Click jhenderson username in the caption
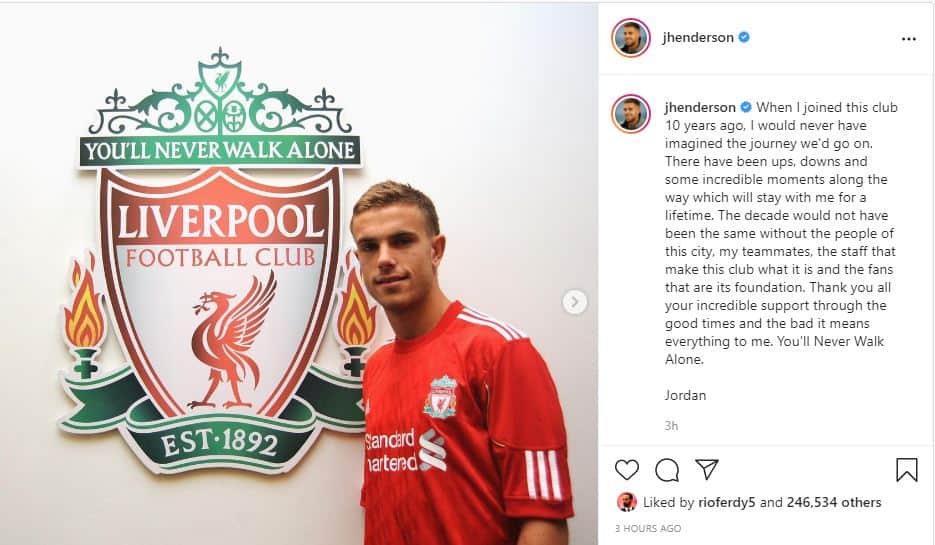 point(700,107)
